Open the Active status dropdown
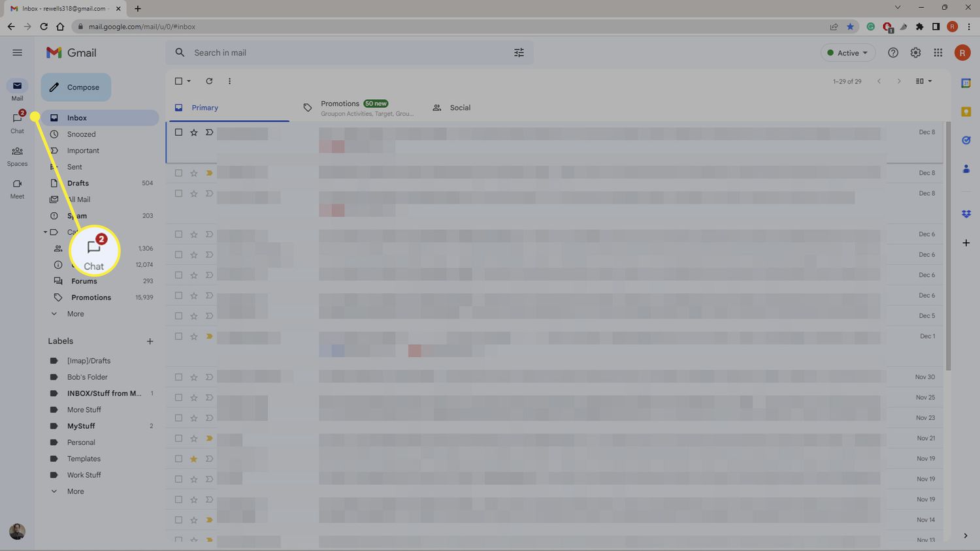The width and height of the screenshot is (980, 551). 847,53
